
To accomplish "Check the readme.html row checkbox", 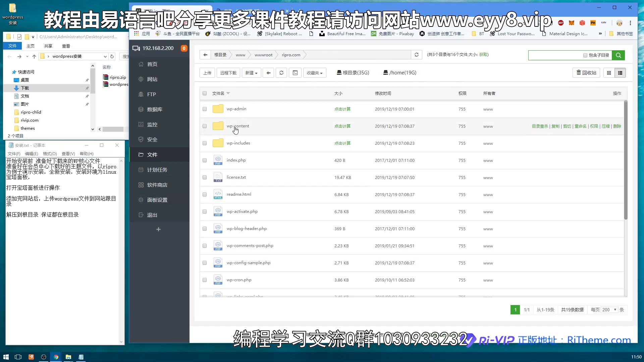I will (205, 194).
